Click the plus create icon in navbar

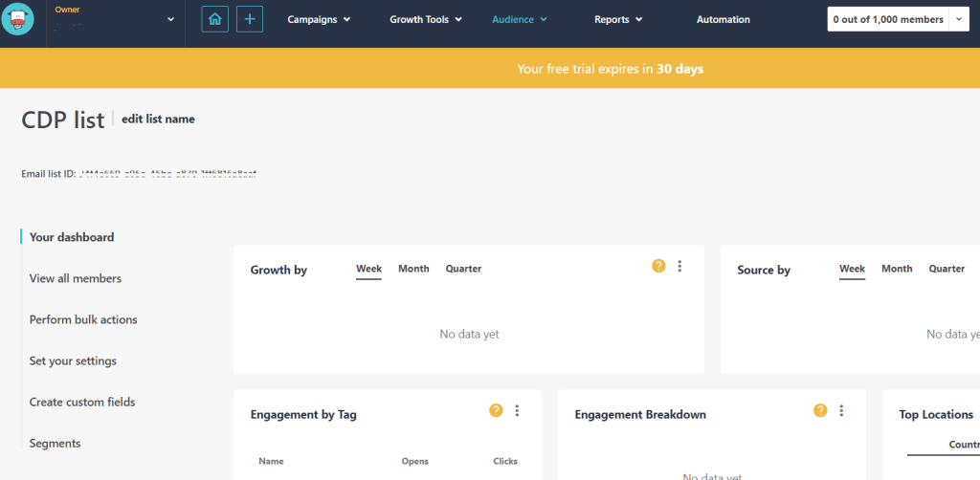click(x=250, y=19)
